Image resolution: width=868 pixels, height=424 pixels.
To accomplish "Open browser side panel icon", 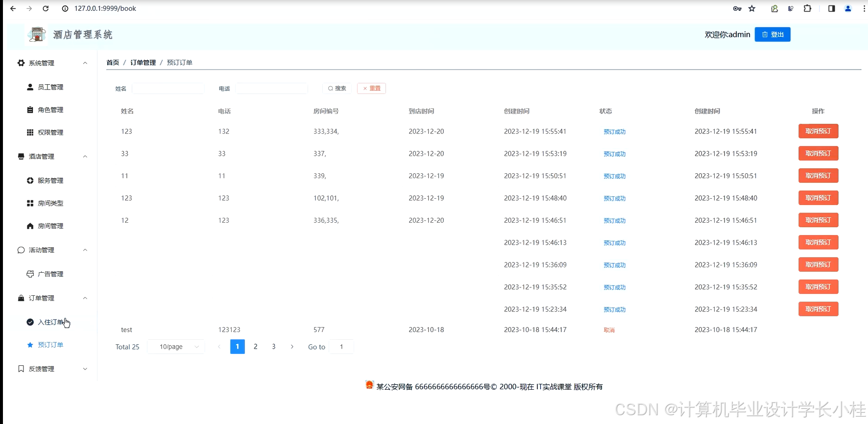I will coord(831,8).
